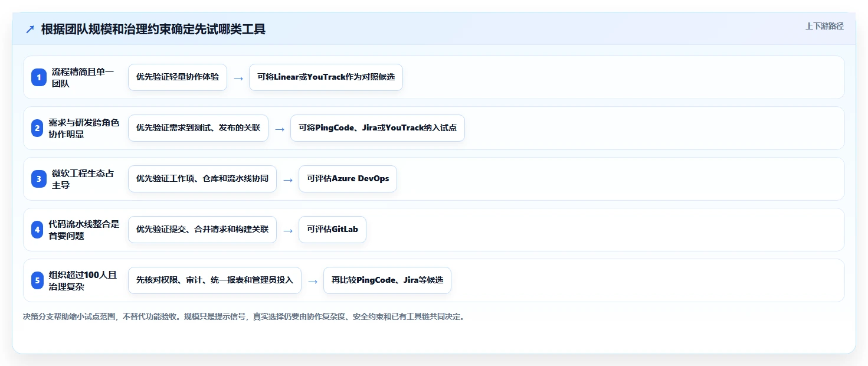The width and height of the screenshot is (868, 366).
Task: Click the arrow icon beside the panel title
Action: pyautogui.click(x=30, y=30)
